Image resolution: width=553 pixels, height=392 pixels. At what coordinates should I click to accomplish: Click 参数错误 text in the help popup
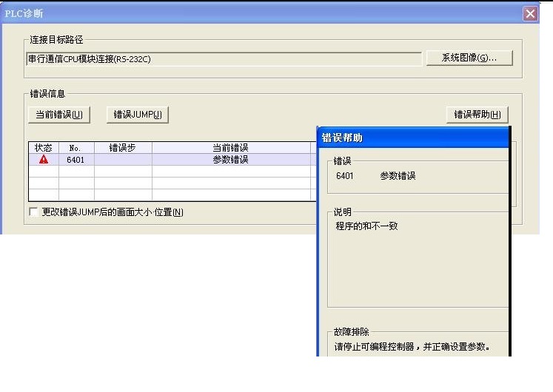click(x=398, y=176)
